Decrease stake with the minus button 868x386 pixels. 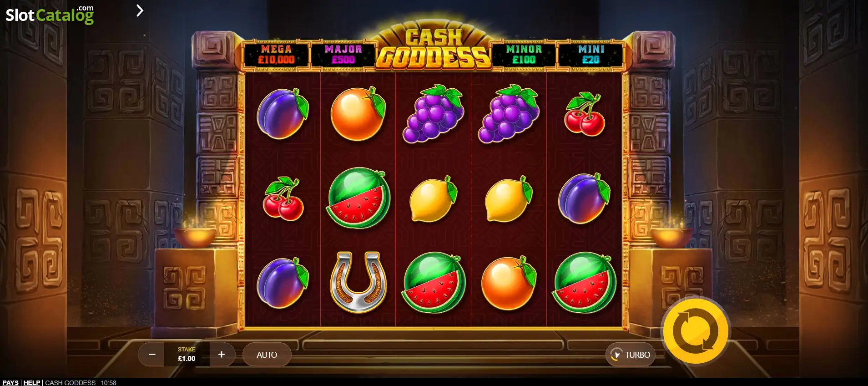tap(152, 355)
